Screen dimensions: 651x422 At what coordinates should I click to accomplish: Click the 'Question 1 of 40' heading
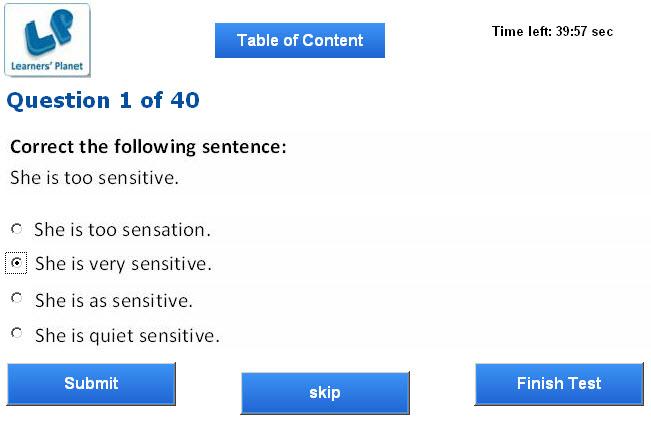point(103,101)
